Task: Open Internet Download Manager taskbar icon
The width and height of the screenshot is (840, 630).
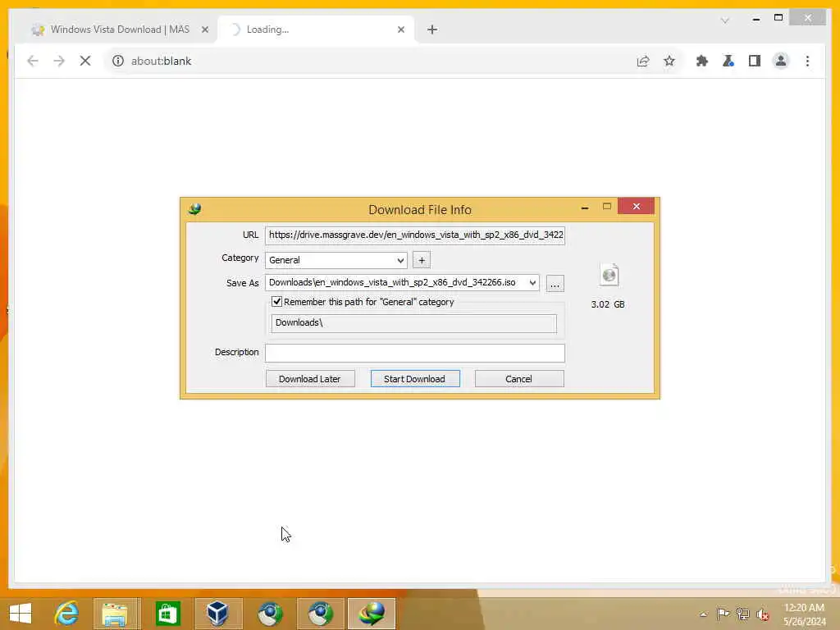Action: pos(372,614)
